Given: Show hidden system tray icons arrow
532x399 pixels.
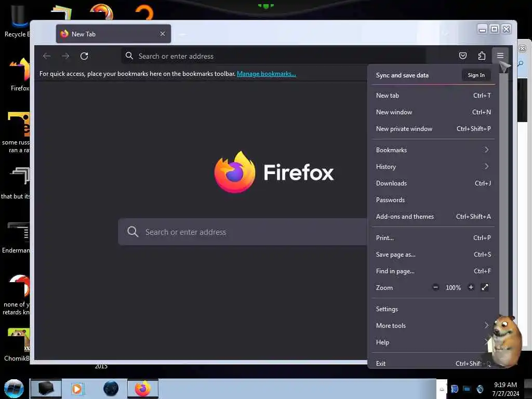Looking at the screenshot, I should 442,389.
